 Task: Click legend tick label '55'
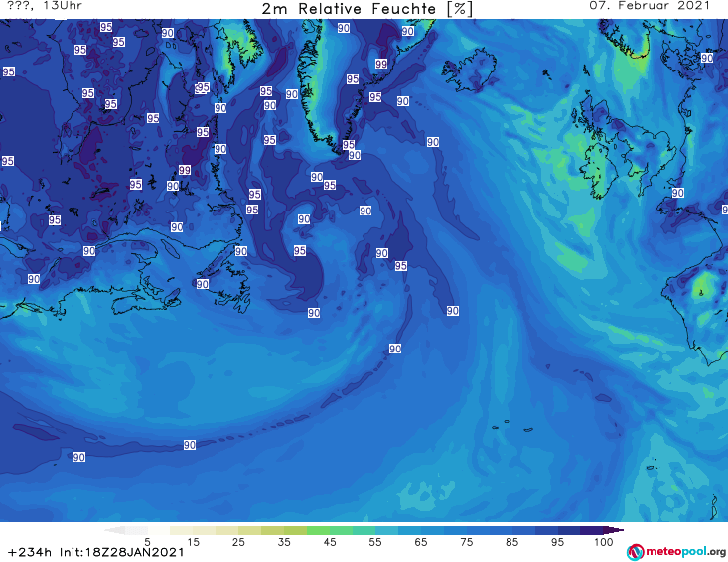click(375, 542)
